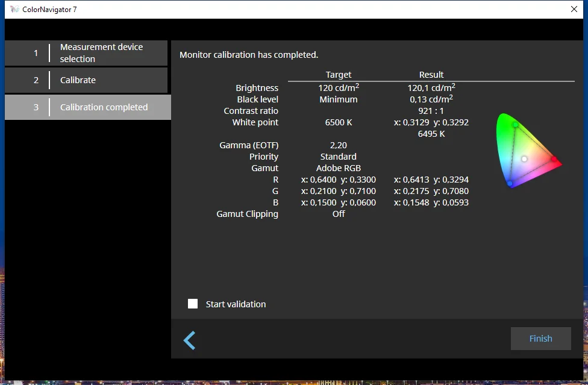Go to step 2 Calibrate
This screenshot has height=385, width=588.
(x=86, y=80)
